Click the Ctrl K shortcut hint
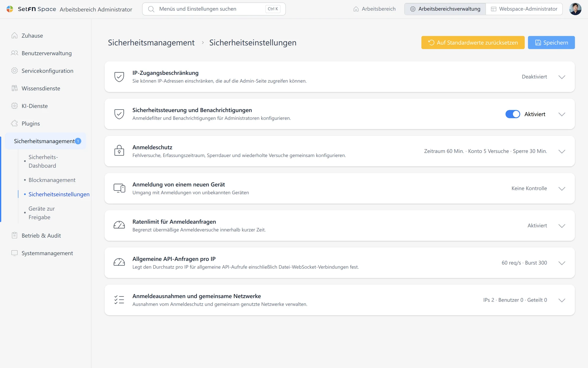 (x=273, y=9)
